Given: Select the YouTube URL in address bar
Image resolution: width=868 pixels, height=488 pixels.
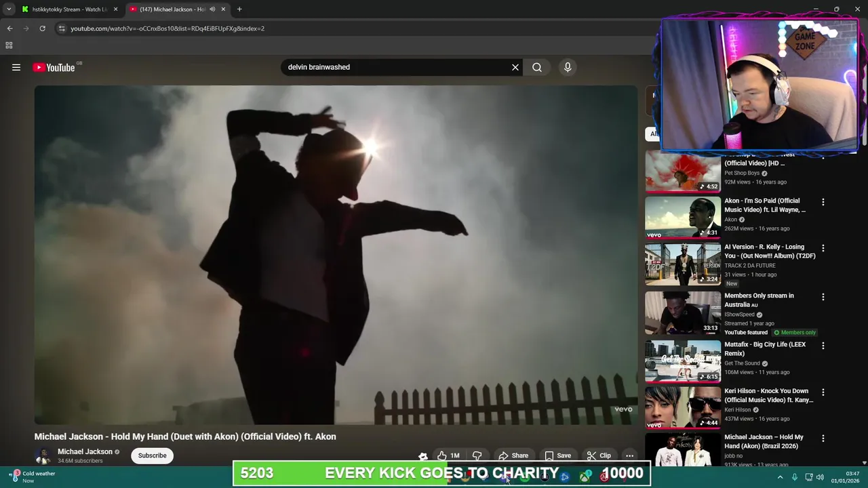Looking at the screenshot, I should tap(167, 28).
